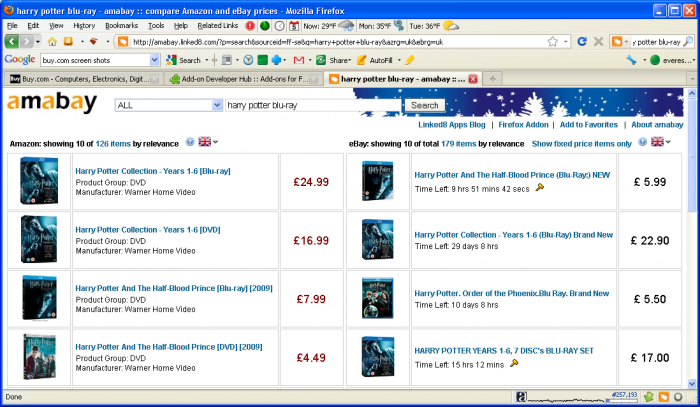Click the browser Forward arrow button
The width and height of the screenshot is (700, 407).
click(27, 42)
